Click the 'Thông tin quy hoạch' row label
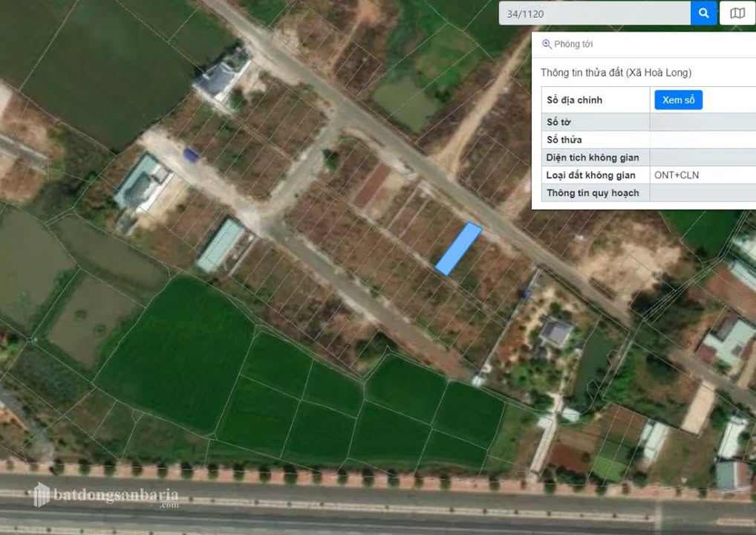This screenshot has height=535, width=756. click(593, 193)
